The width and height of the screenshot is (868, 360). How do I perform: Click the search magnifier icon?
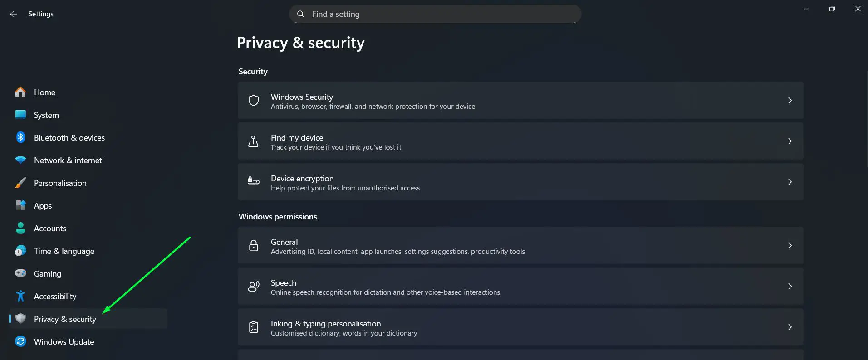(x=300, y=14)
